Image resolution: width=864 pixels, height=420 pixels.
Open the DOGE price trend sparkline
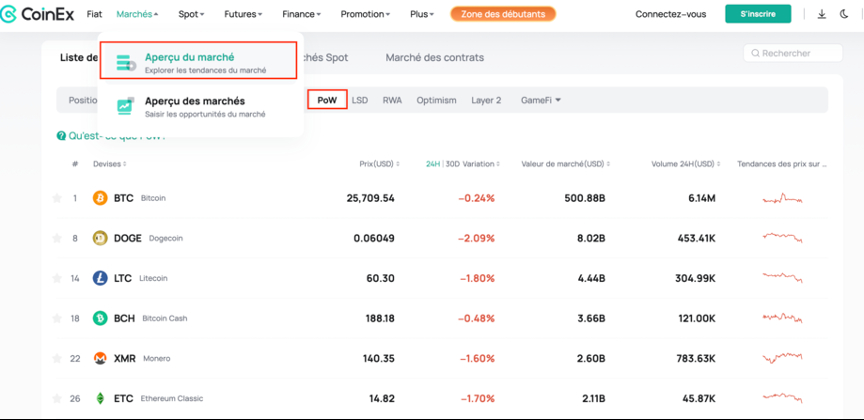click(782, 238)
